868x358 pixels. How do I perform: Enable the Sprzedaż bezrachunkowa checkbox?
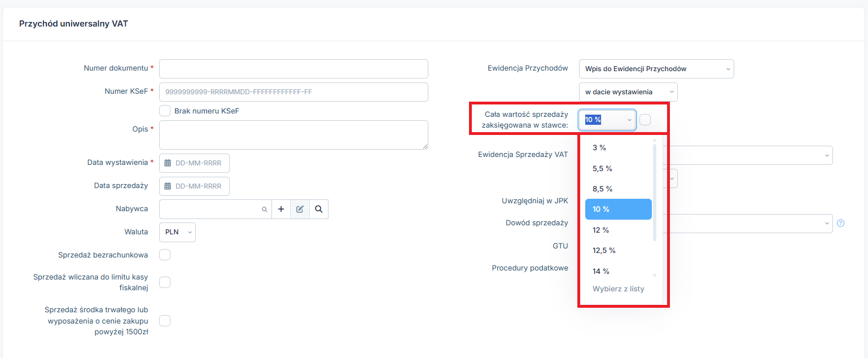165,255
